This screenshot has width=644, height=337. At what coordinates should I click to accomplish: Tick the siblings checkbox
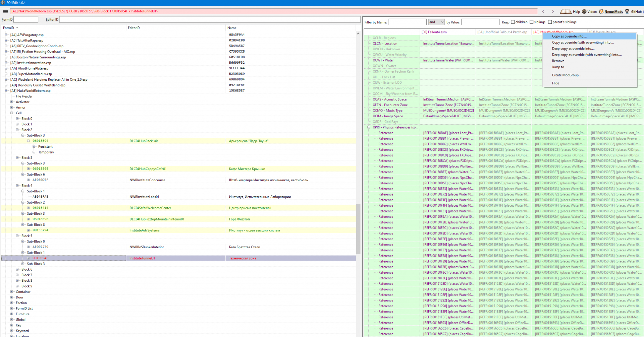point(531,22)
